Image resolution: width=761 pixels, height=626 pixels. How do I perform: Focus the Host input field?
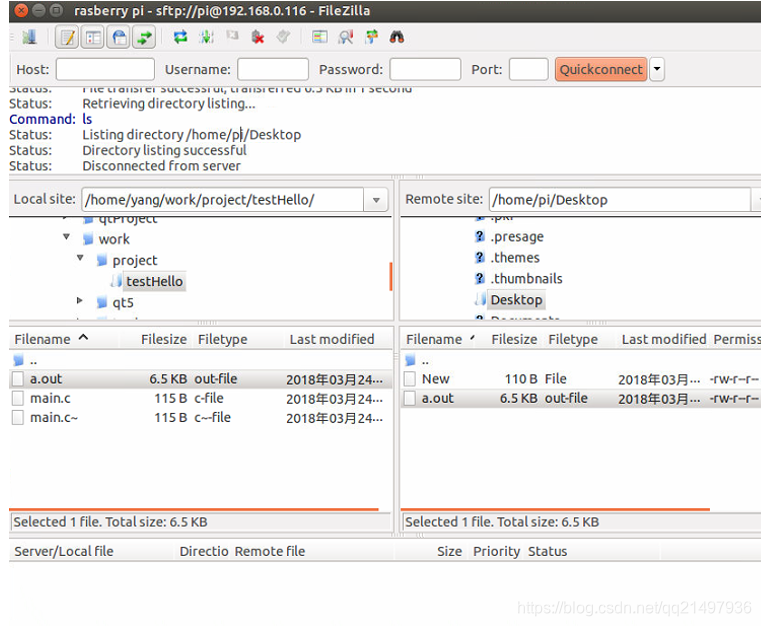pyautogui.click(x=105, y=69)
